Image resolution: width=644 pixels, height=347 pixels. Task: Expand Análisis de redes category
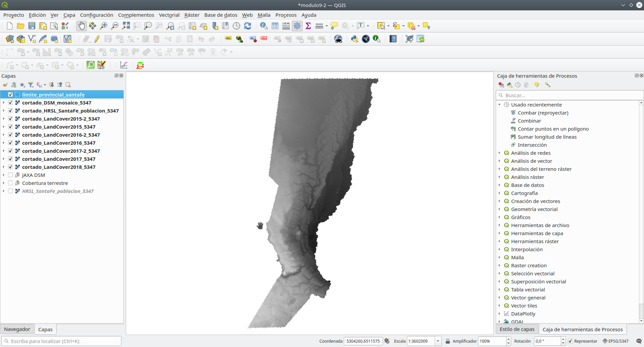pyautogui.click(x=499, y=153)
